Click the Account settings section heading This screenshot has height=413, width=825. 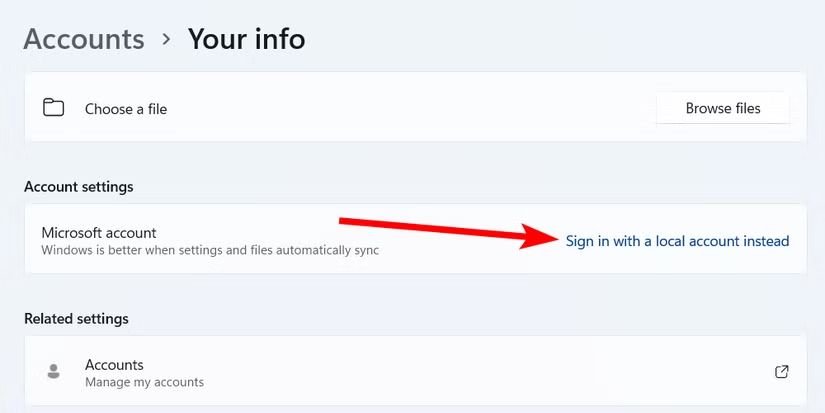(79, 187)
